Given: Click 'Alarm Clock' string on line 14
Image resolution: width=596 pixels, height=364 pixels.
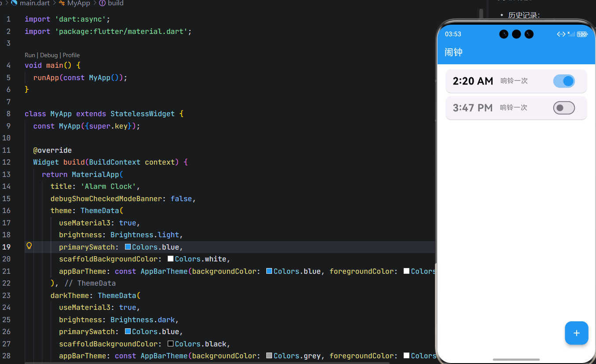Looking at the screenshot, I should click(x=108, y=186).
